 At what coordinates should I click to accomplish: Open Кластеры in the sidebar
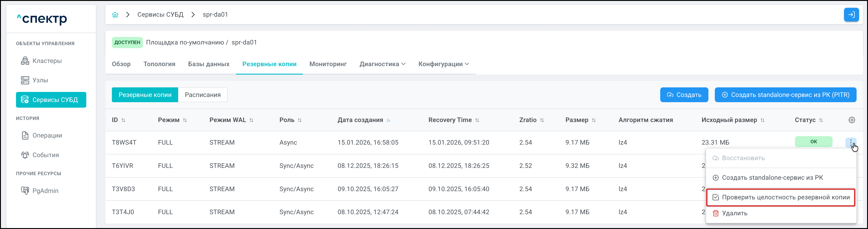[x=47, y=61]
